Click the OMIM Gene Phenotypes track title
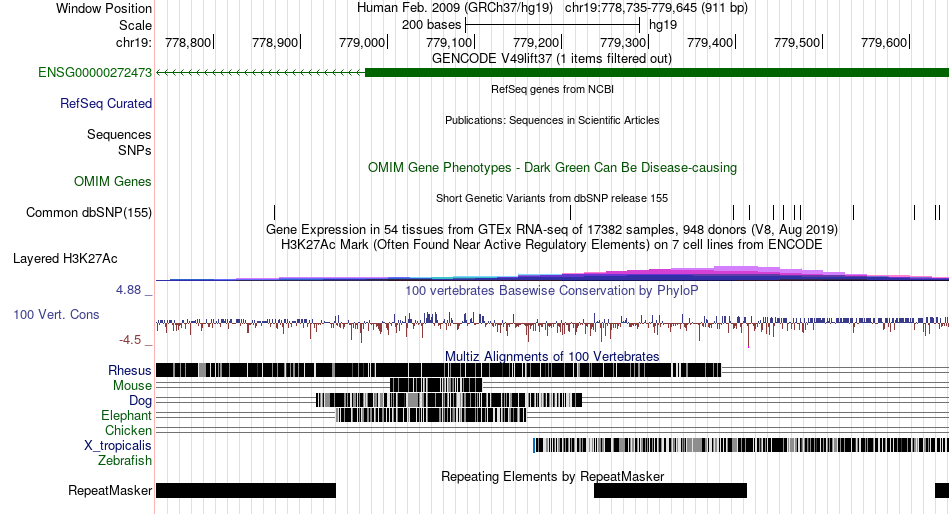 point(552,168)
